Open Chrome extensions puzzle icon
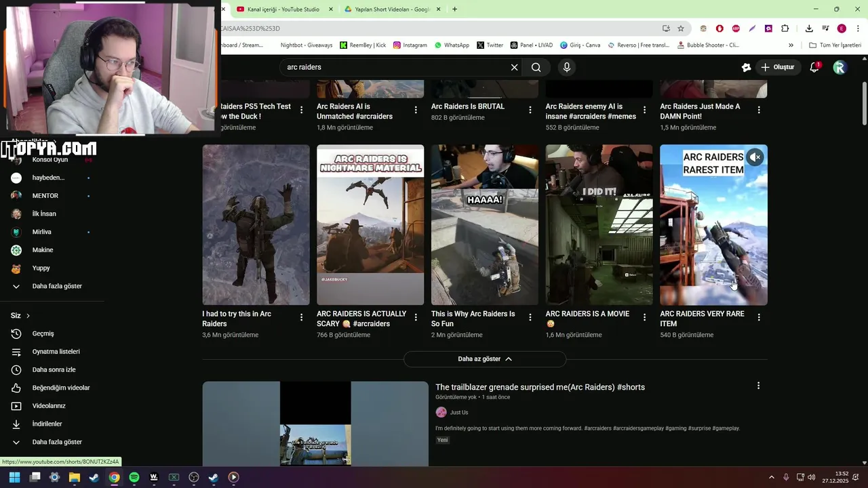The width and height of the screenshot is (868, 488). (785, 28)
